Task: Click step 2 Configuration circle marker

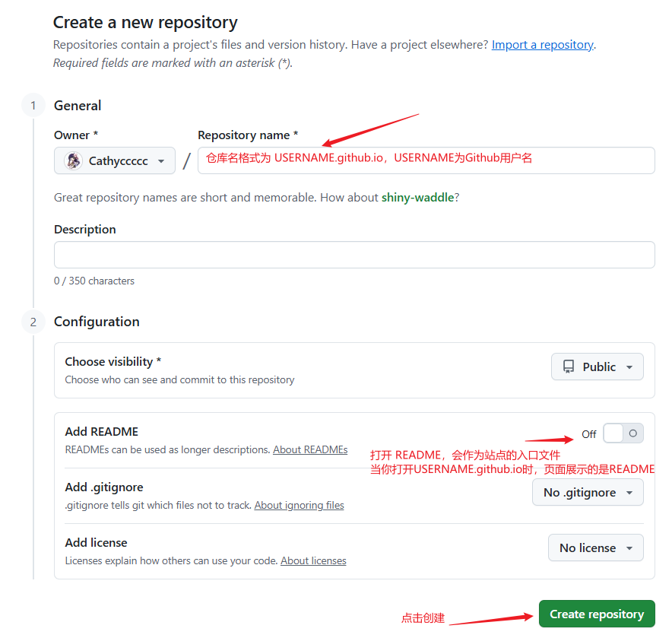Action: (x=33, y=322)
